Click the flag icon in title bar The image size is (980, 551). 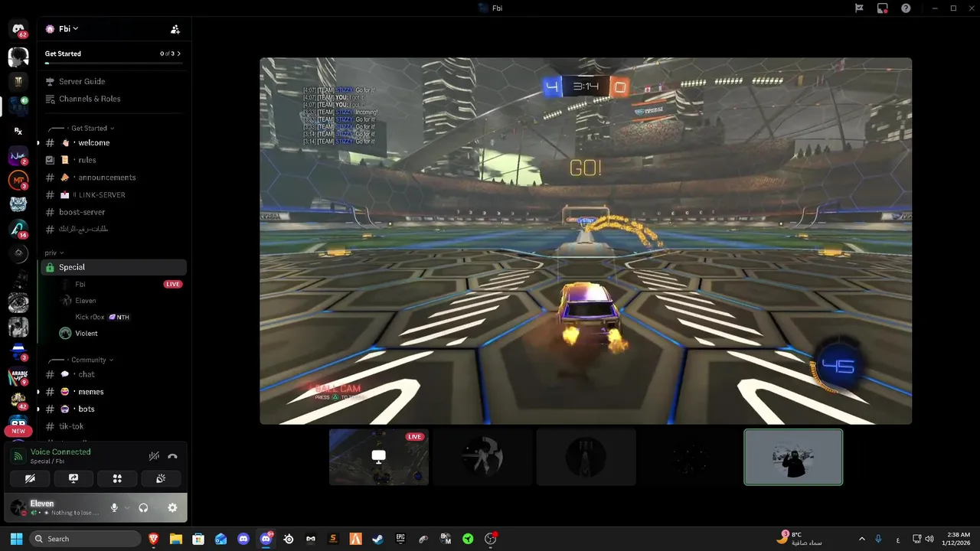(x=859, y=8)
